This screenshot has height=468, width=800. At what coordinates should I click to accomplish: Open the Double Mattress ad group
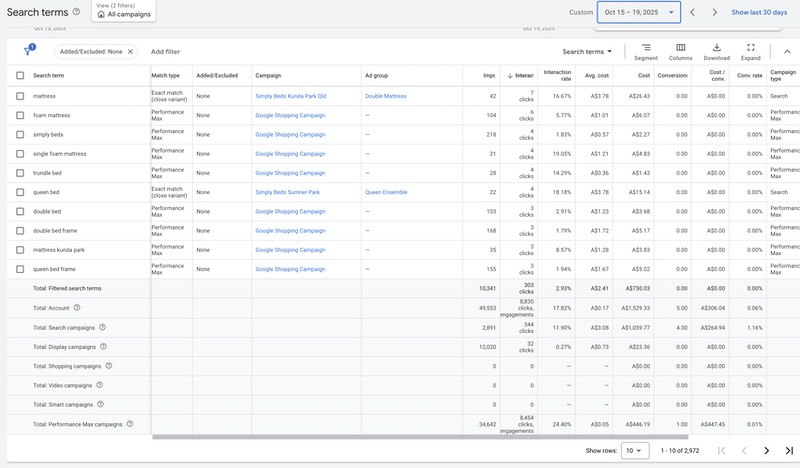(386, 96)
